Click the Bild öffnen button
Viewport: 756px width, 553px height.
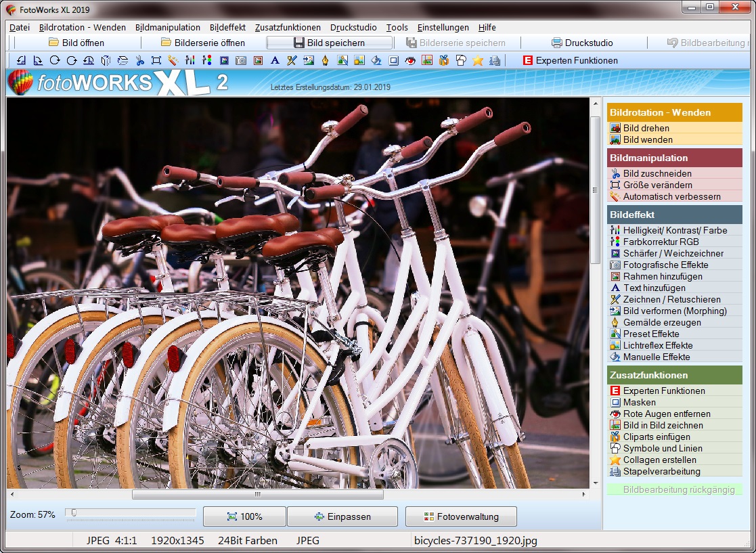click(76, 43)
